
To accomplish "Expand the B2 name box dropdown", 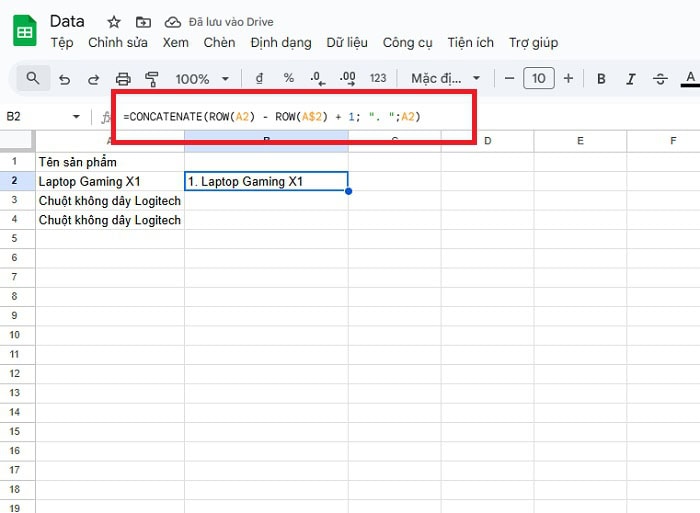I will tap(76, 117).
